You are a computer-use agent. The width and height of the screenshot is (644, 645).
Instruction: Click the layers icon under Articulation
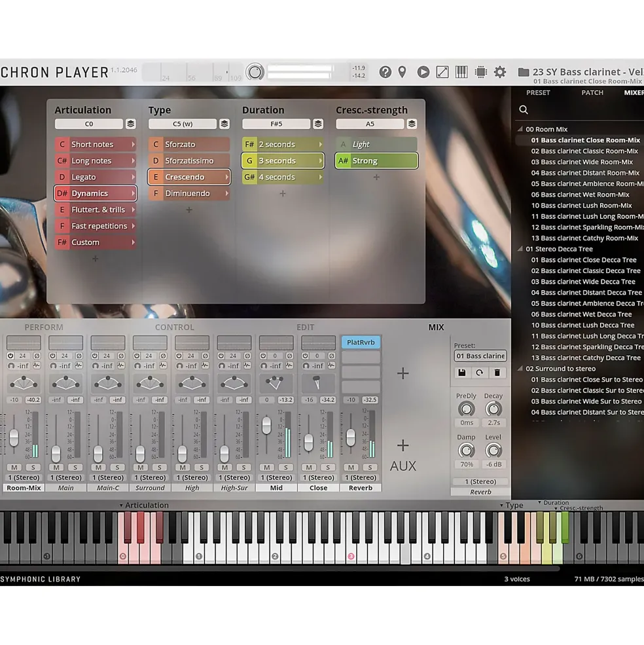point(131,124)
